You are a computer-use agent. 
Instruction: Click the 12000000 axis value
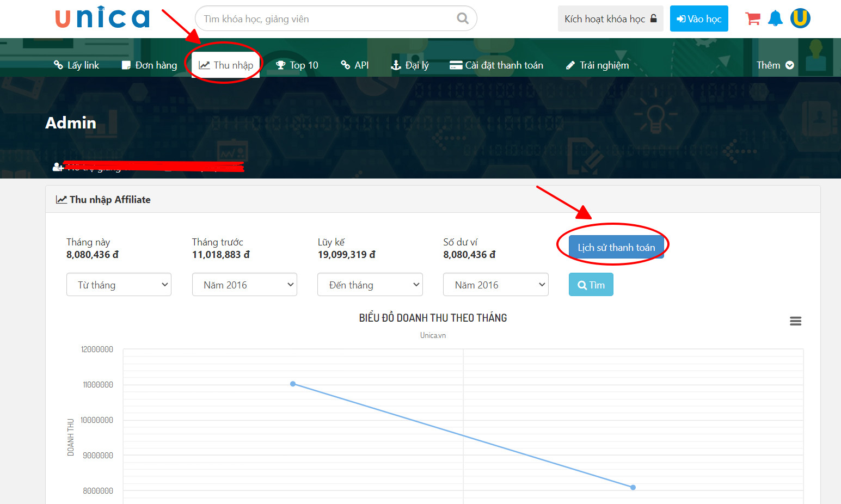point(97,349)
